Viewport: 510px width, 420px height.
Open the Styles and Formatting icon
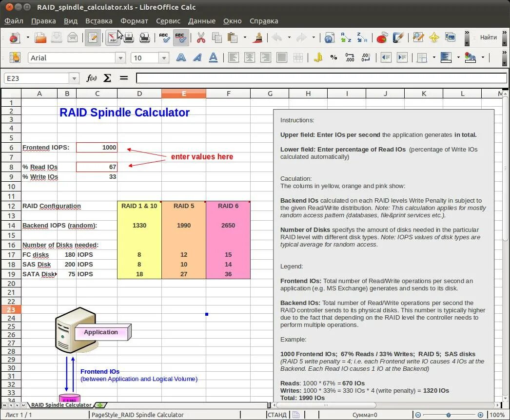[x=15, y=58]
